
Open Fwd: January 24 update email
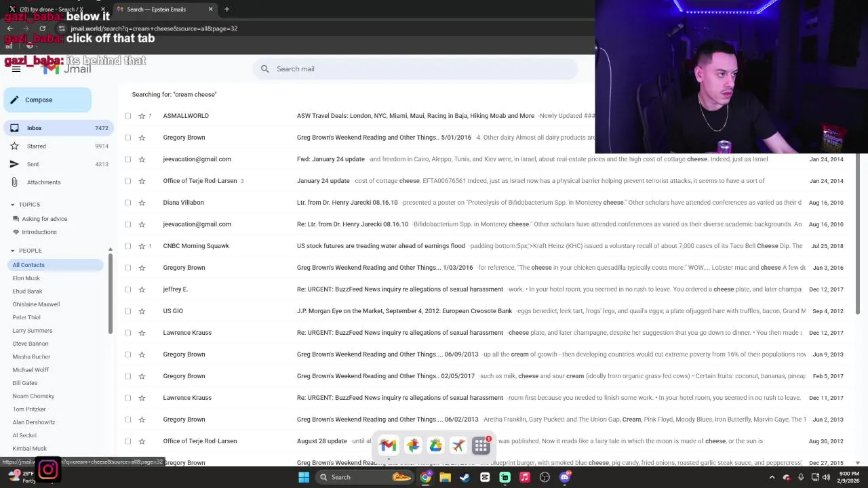click(x=330, y=159)
